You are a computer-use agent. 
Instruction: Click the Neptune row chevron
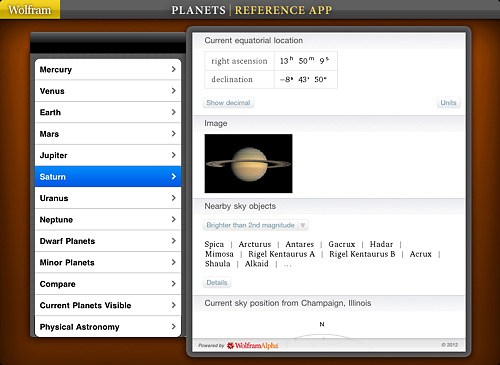click(x=173, y=219)
